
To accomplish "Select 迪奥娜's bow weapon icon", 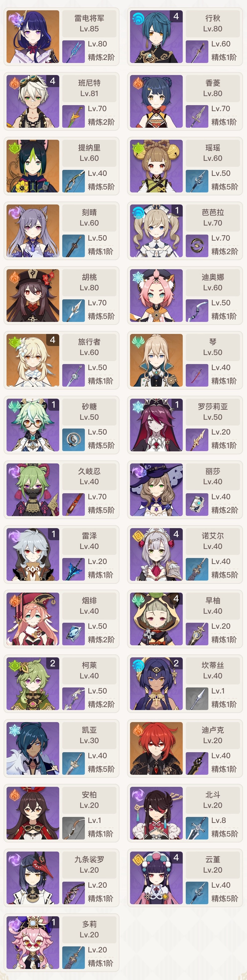I will pyautogui.click(x=197, y=310).
